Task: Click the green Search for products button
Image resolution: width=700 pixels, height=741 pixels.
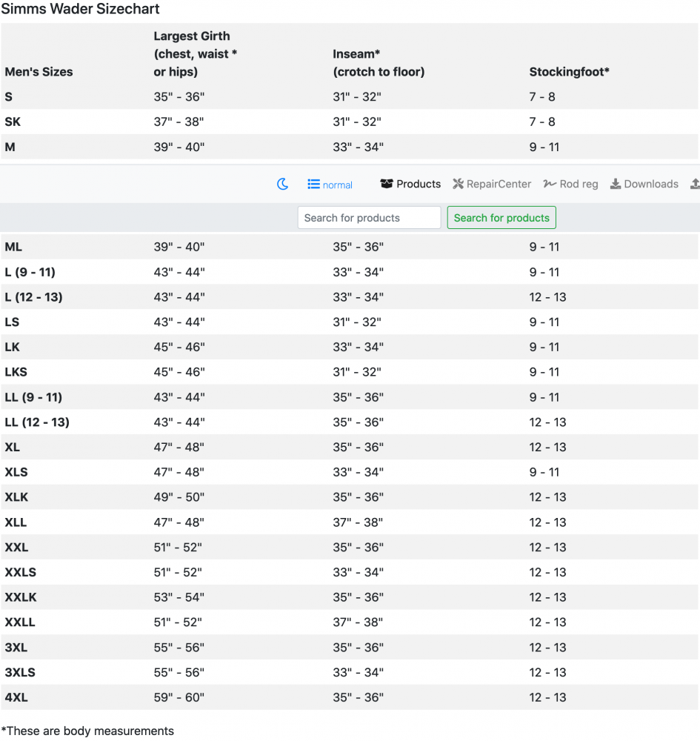Action: tap(501, 218)
